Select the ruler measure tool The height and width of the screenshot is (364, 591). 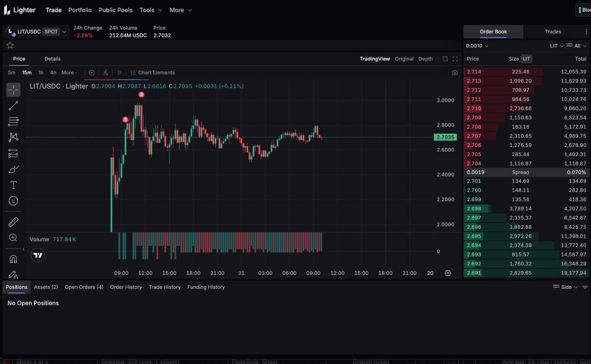coord(13,222)
